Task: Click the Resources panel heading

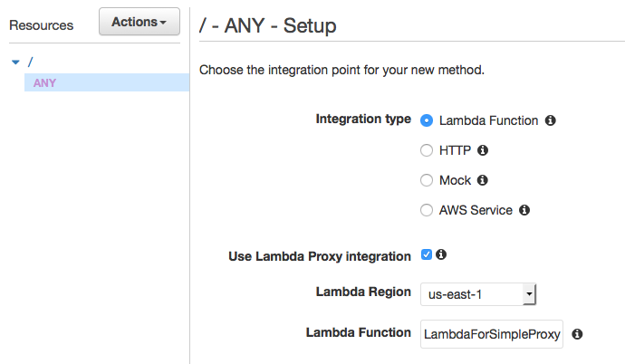Action: point(41,25)
